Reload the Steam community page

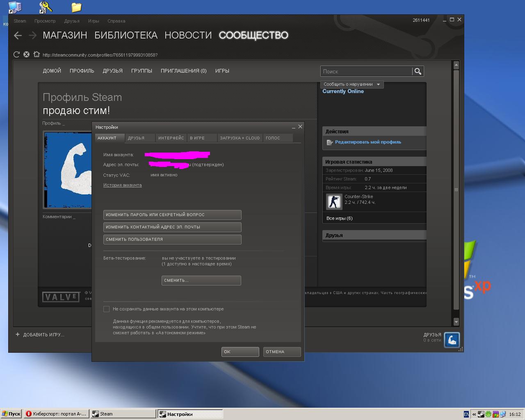(x=16, y=55)
